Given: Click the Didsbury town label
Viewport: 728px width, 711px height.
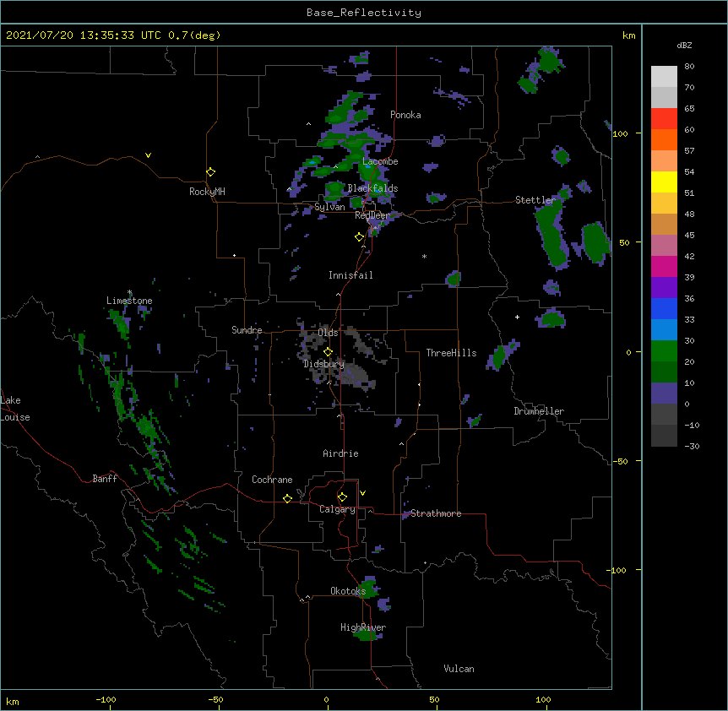Looking at the screenshot, I should tap(323, 364).
